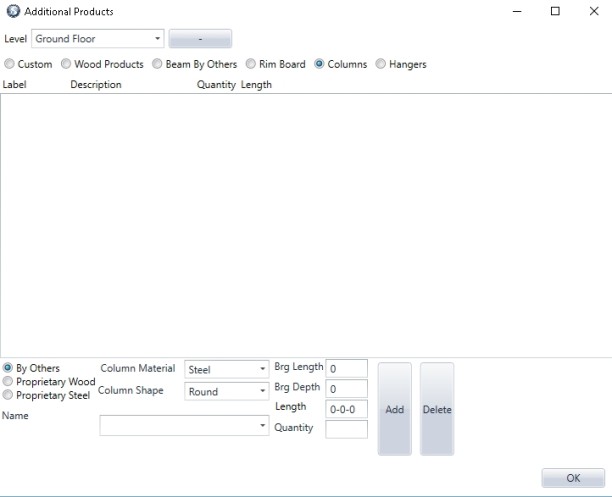Open the Level dropdown showing Ground Floor

click(x=98, y=39)
